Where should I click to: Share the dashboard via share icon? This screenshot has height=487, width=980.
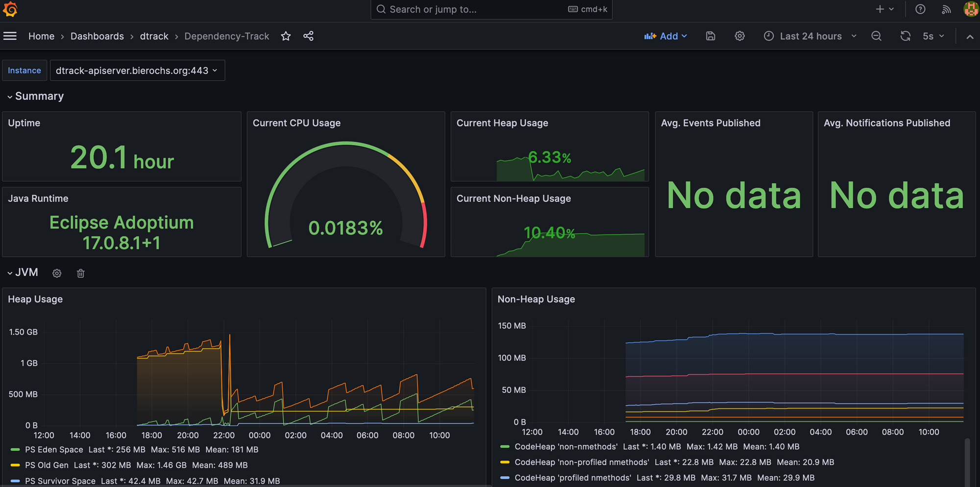[308, 36]
